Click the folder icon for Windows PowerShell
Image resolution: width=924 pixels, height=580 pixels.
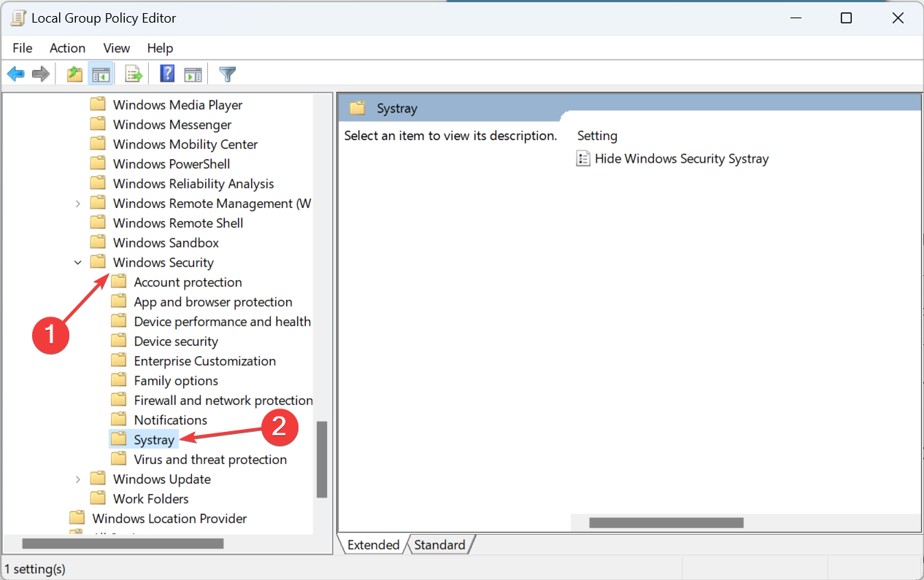pyautogui.click(x=98, y=163)
